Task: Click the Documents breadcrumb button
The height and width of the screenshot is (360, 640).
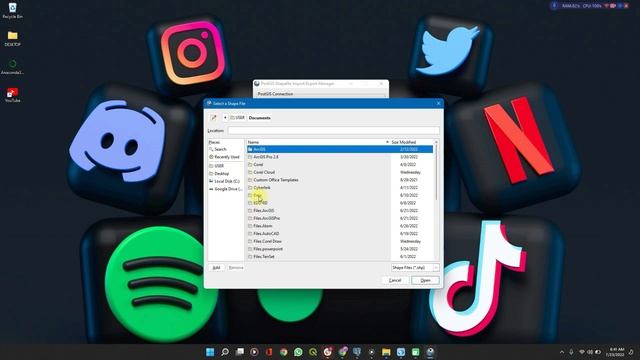Action: coord(260,118)
